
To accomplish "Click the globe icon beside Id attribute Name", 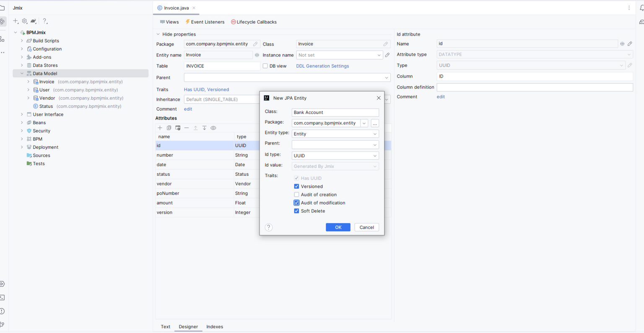I will (x=622, y=44).
